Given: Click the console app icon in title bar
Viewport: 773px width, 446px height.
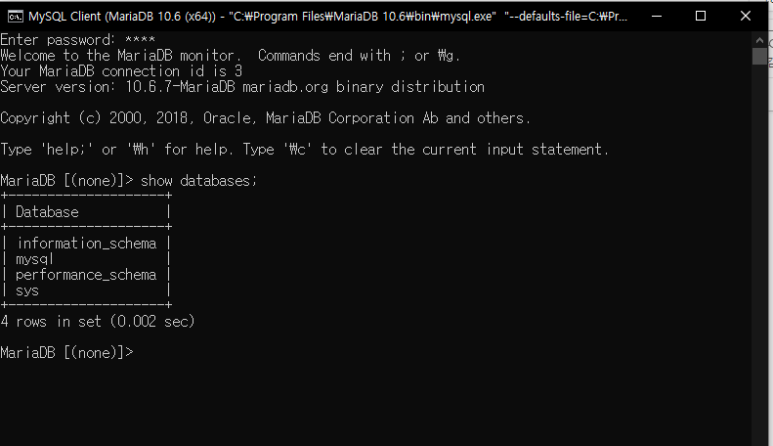Looking at the screenshot, I should [x=15, y=17].
